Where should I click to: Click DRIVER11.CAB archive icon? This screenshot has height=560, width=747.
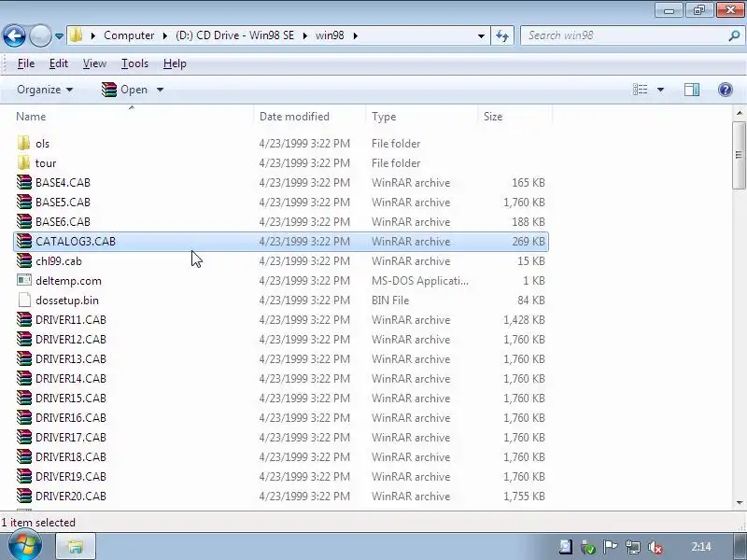tap(24, 319)
